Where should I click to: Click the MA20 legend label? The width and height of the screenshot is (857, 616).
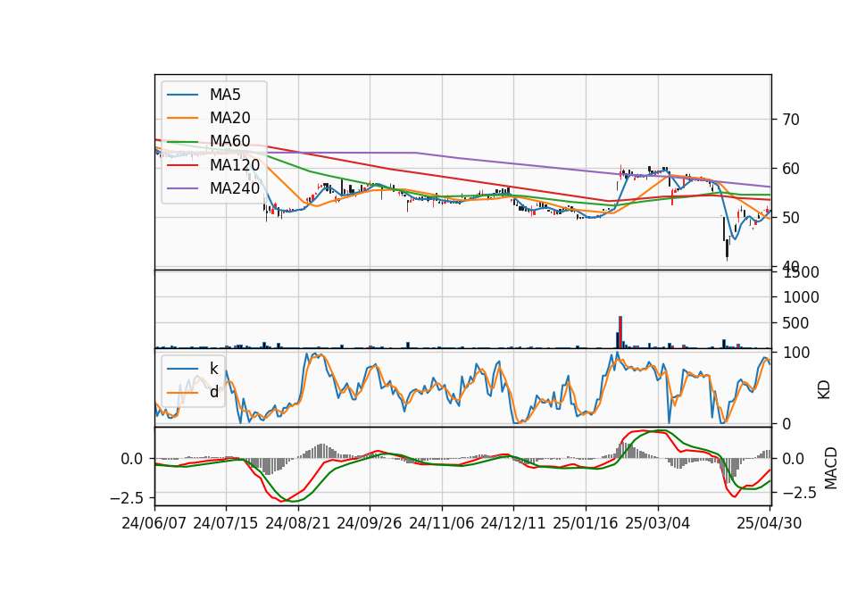point(229,118)
